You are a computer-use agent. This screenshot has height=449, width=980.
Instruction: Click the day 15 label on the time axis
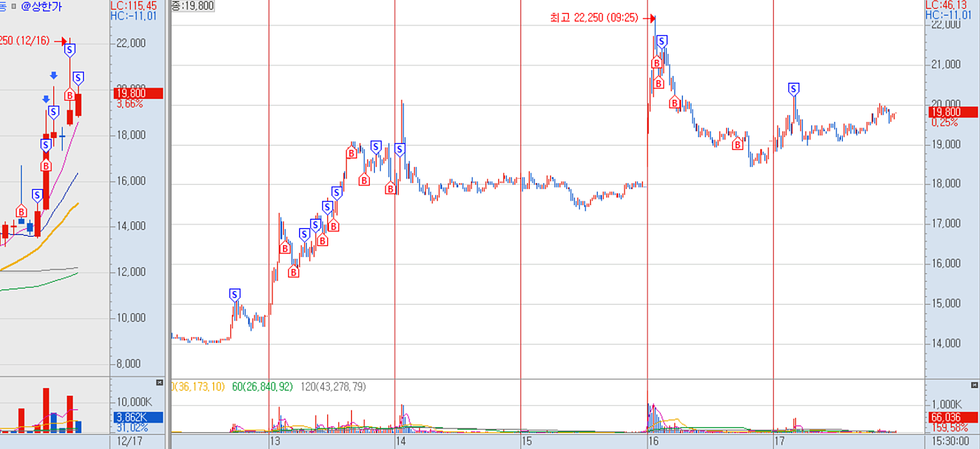[527, 441]
